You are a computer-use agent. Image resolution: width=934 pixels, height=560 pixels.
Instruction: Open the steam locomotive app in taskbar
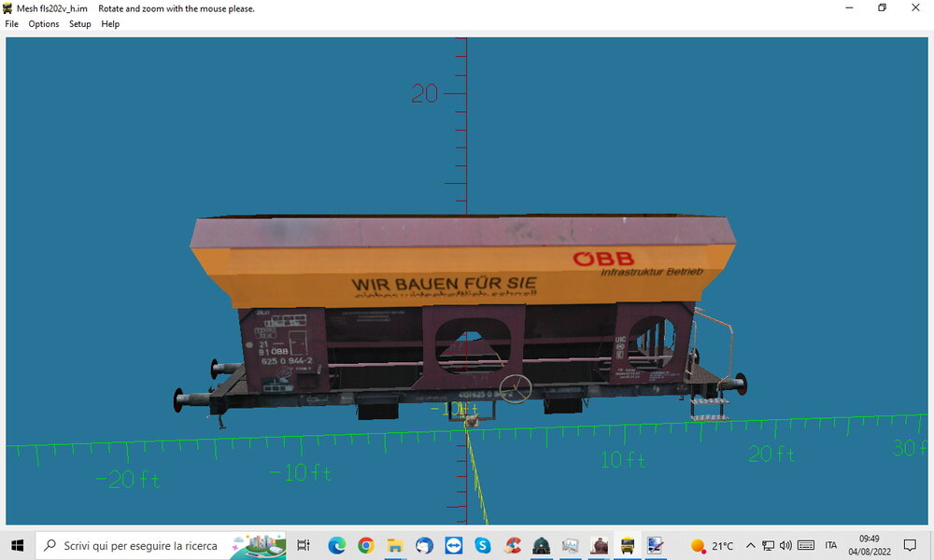(x=600, y=545)
